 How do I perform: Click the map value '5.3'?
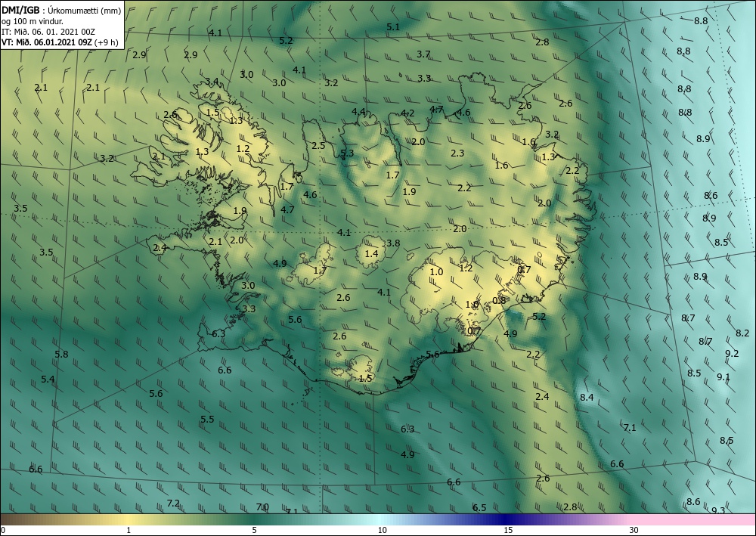pyautogui.click(x=347, y=153)
